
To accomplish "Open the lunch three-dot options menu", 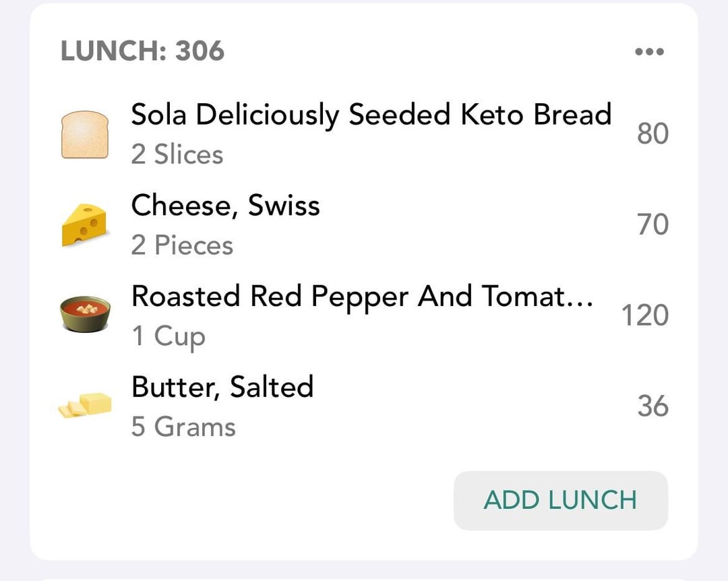I will 649,51.
